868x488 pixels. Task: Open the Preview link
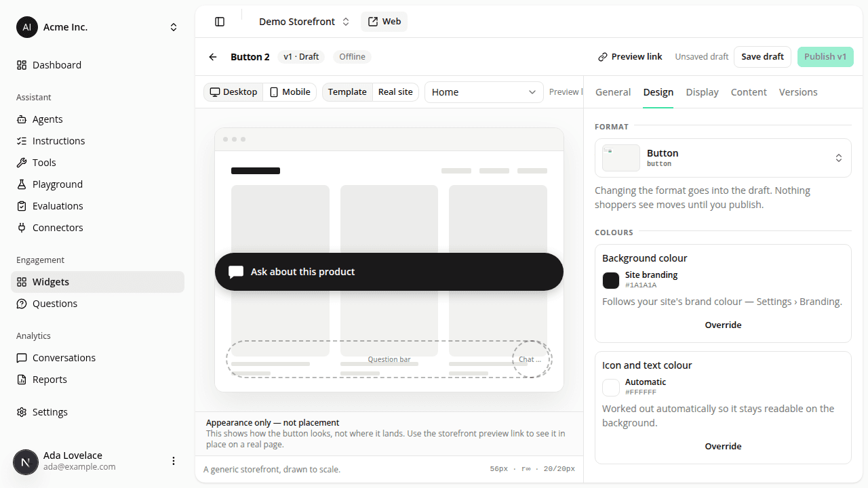[x=630, y=57]
